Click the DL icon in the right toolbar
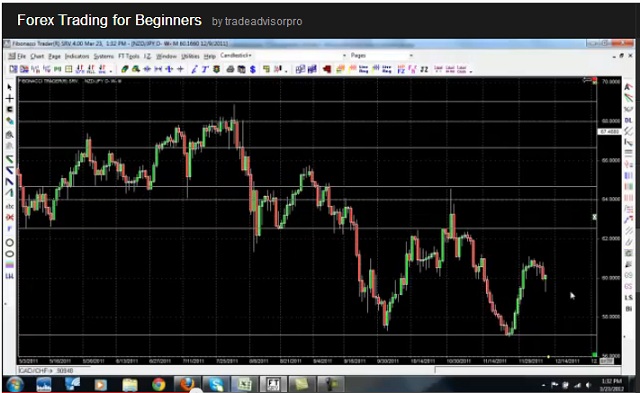This screenshot has width=640, height=393. coord(629,120)
